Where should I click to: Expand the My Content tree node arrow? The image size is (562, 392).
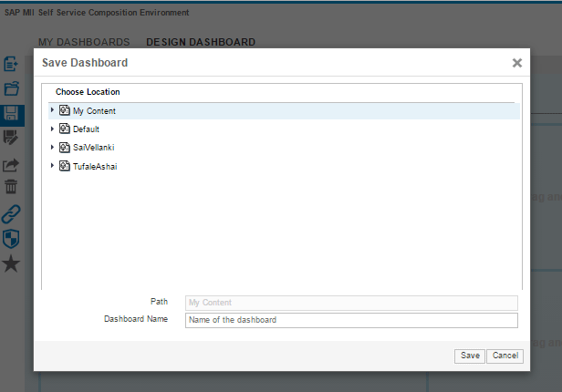tap(52, 110)
